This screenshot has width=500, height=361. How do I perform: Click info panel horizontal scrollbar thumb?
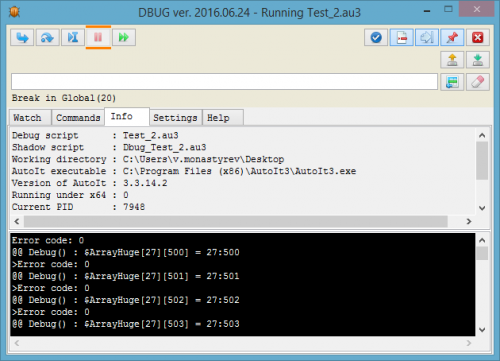pyautogui.click(x=236, y=221)
